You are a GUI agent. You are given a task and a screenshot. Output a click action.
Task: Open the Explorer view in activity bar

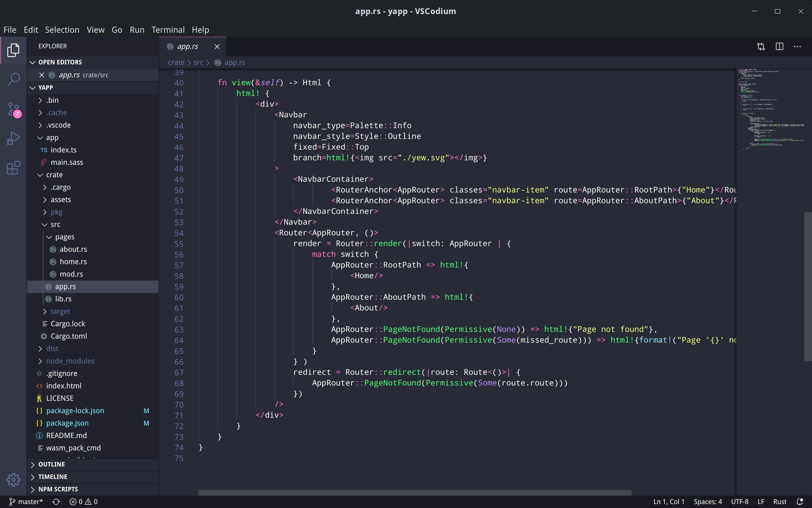(x=14, y=50)
